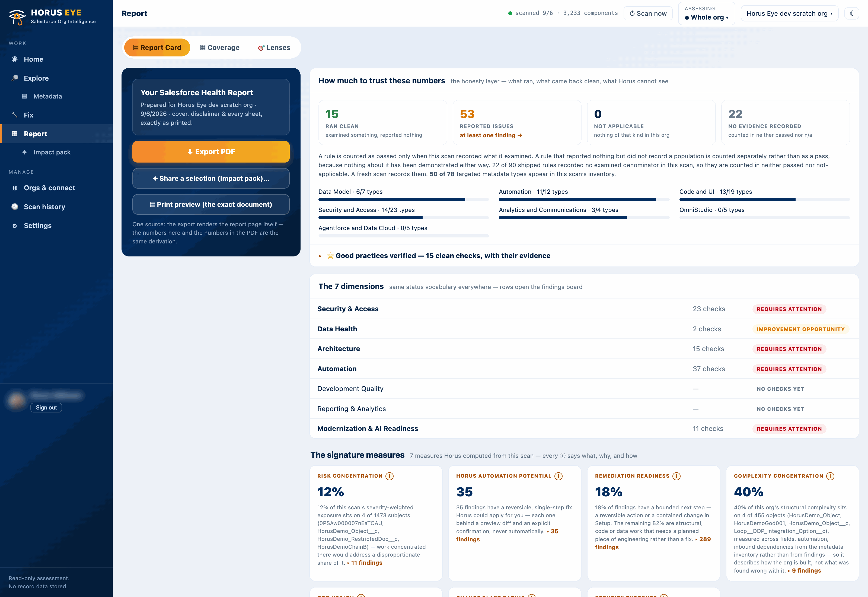868x597 pixels.
Task: Click the green scanned status dot
Action: 510,13
